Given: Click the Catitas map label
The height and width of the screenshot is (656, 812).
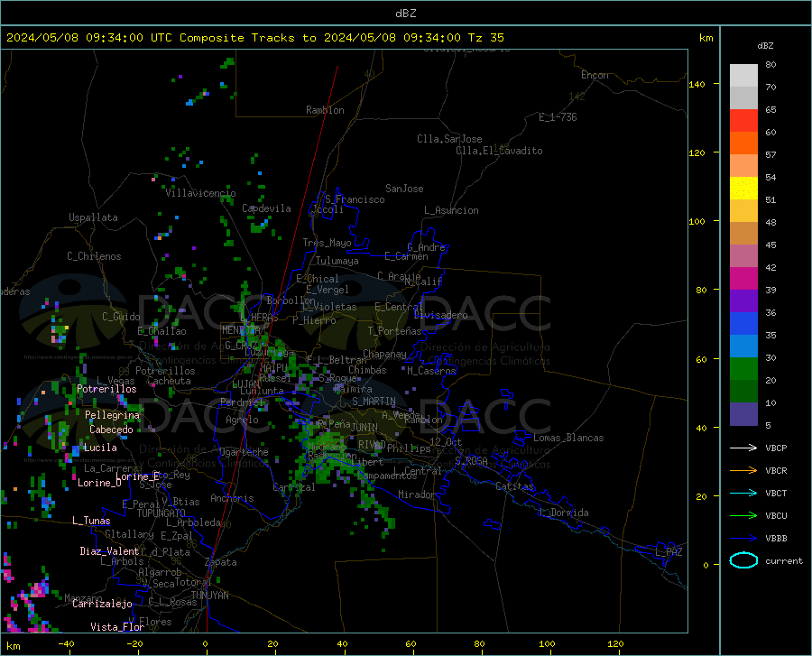Looking at the screenshot, I should tap(515, 486).
